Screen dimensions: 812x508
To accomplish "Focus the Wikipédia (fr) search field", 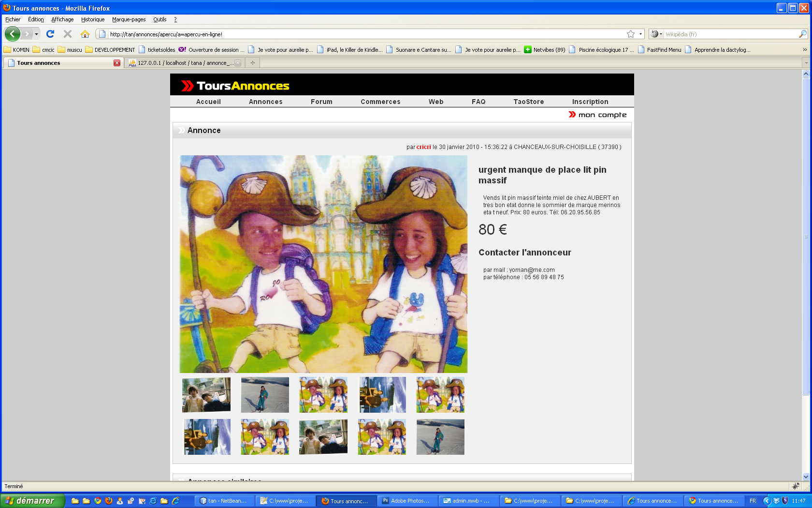I will point(730,34).
